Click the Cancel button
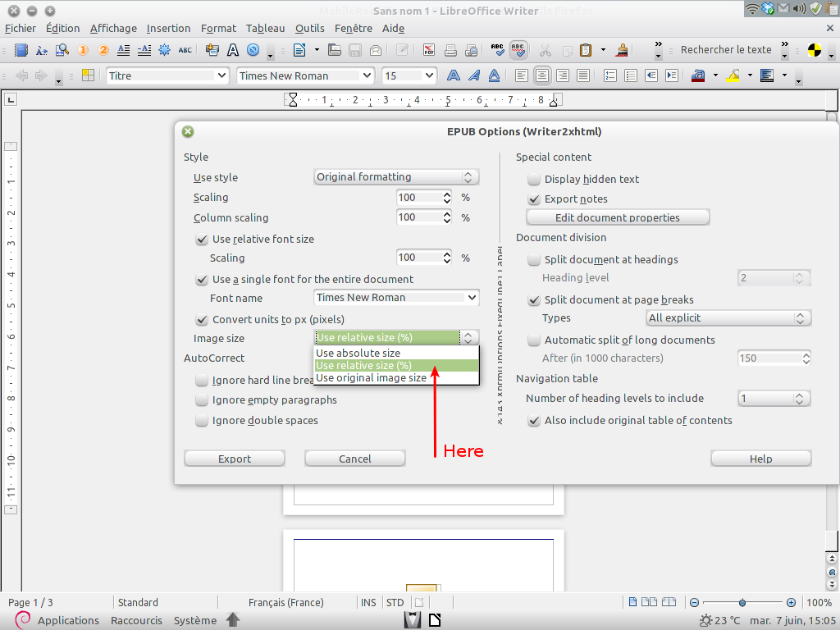 (354, 459)
